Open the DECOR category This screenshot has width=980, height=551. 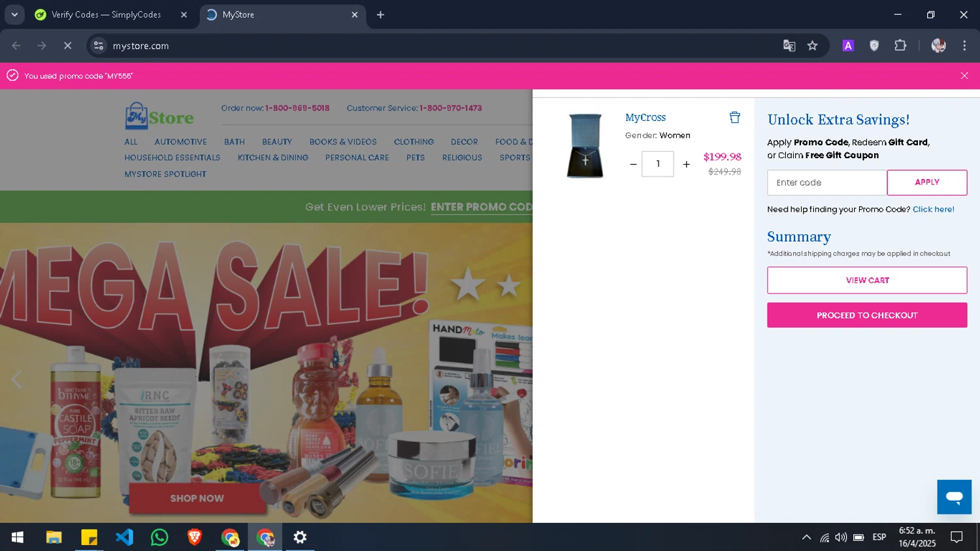(x=465, y=142)
